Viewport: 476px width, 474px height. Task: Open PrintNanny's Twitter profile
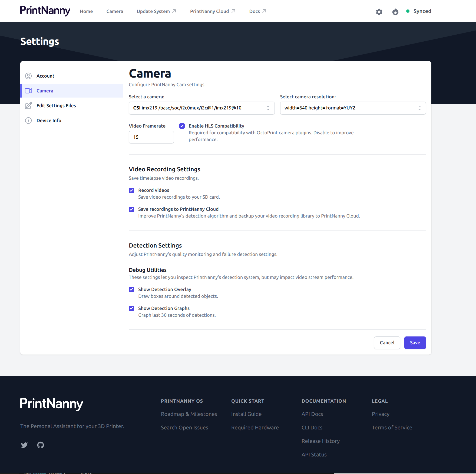[x=24, y=445]
